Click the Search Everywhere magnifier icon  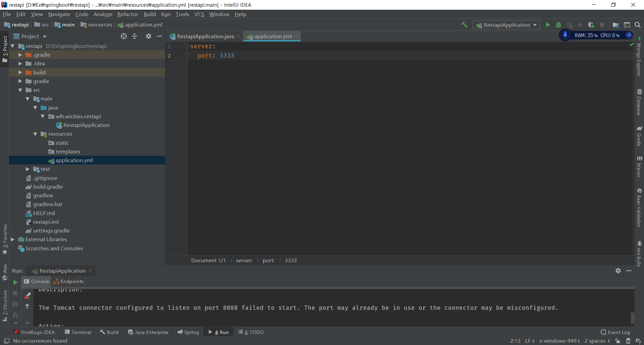638,25
